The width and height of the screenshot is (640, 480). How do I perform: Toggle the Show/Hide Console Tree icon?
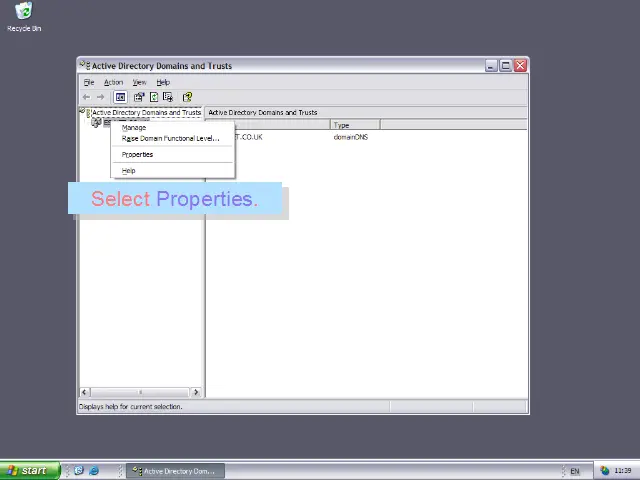pyautogui.click(x=120, y=97)
